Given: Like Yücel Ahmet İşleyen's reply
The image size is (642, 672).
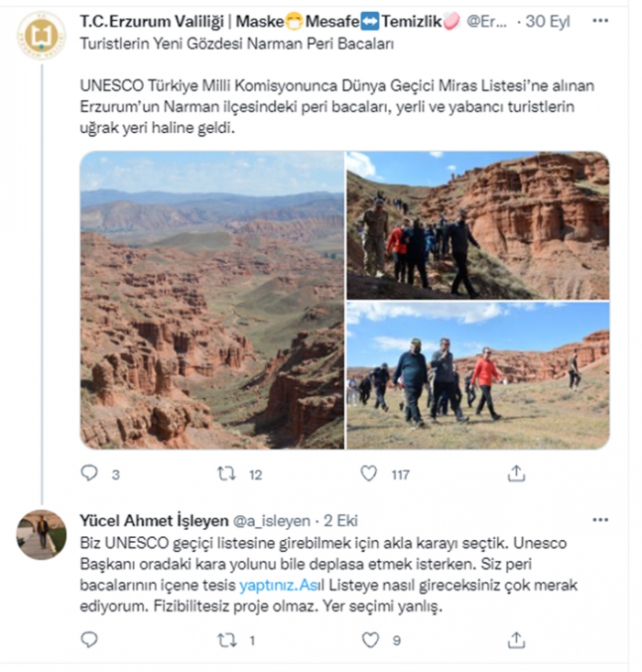Looking at the screenshot, I should [x=371, y=640].
